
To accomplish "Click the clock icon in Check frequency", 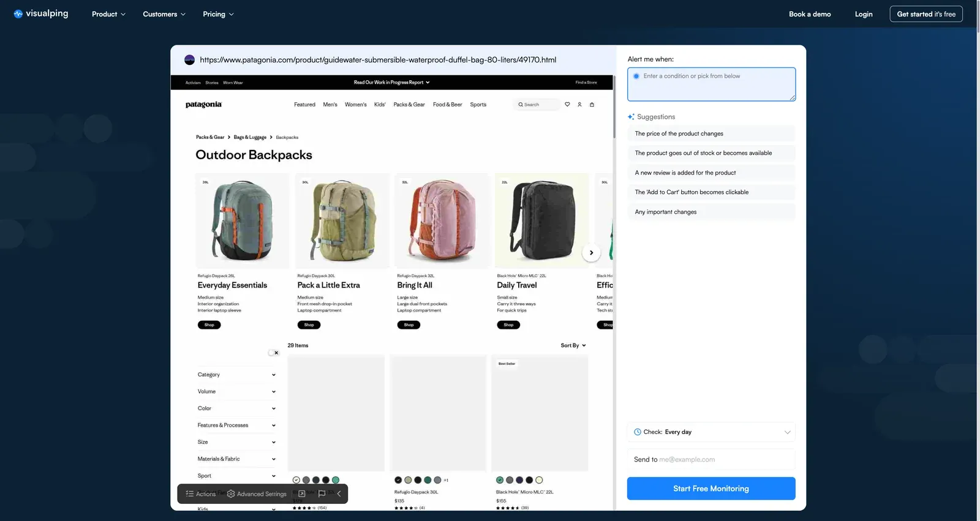I will [x=638, y=432].
